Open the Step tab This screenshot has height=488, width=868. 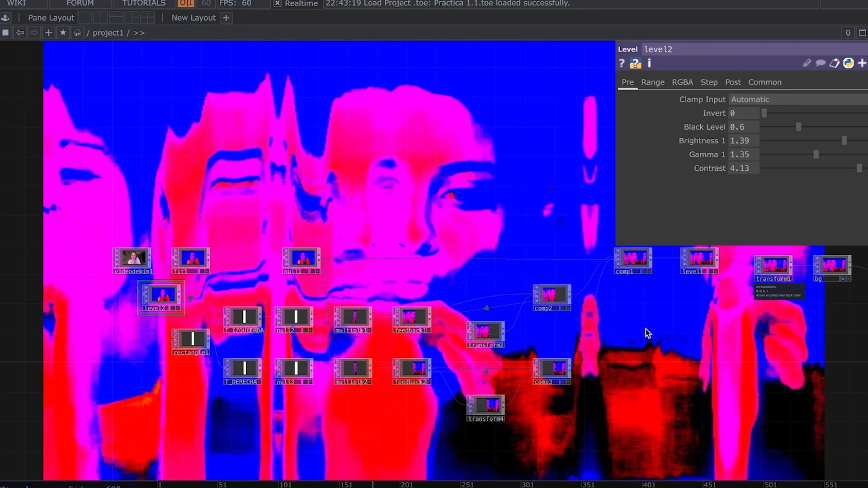tap(709, 82)
